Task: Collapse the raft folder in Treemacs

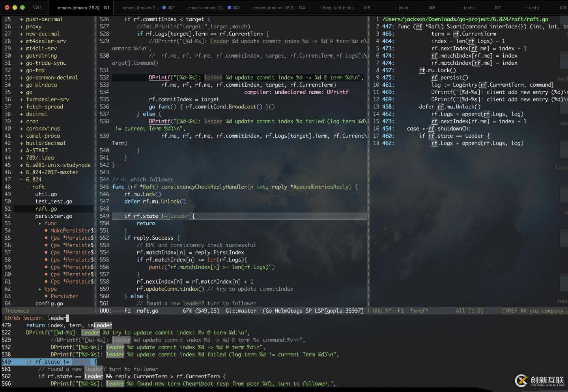Action: pos(28,187)
